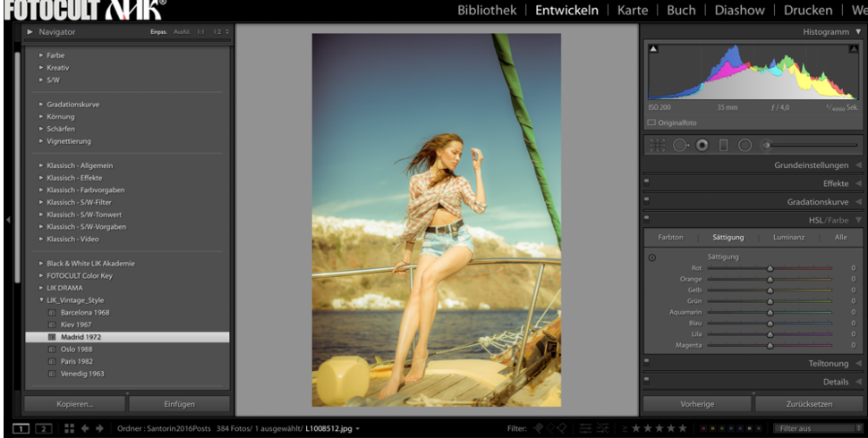The width and height of the screenshot is (868, 438).
Task: Click the main photo preview
Action: [436, 220]
